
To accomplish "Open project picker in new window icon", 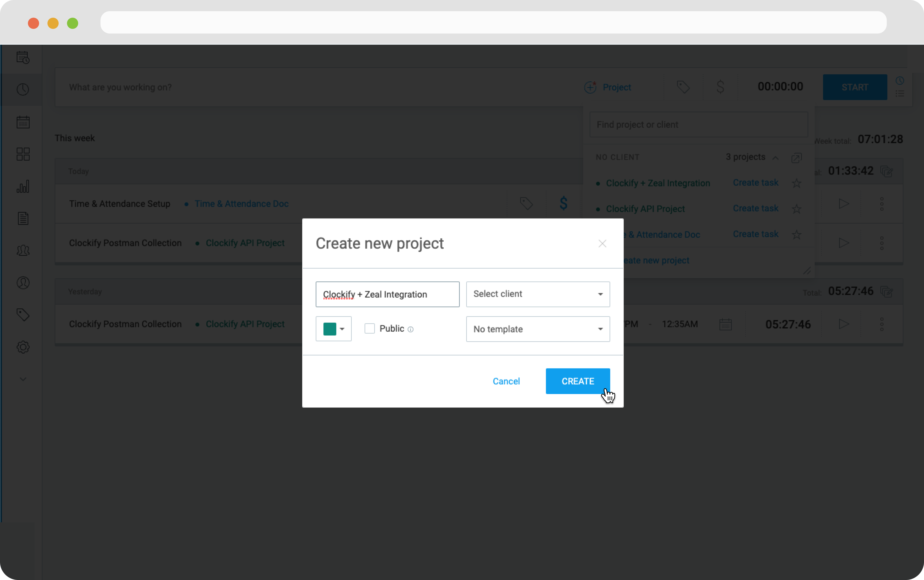I will (x=796, y=158).
